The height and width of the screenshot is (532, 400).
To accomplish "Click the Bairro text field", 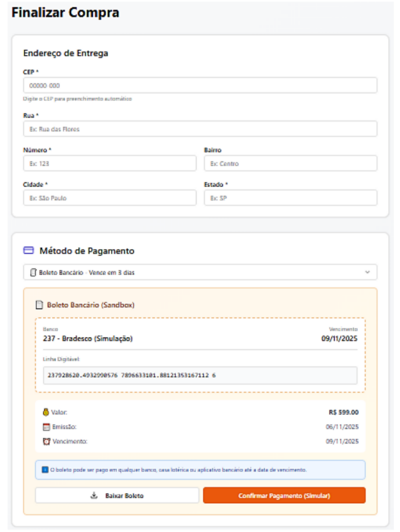I will 290,163.
